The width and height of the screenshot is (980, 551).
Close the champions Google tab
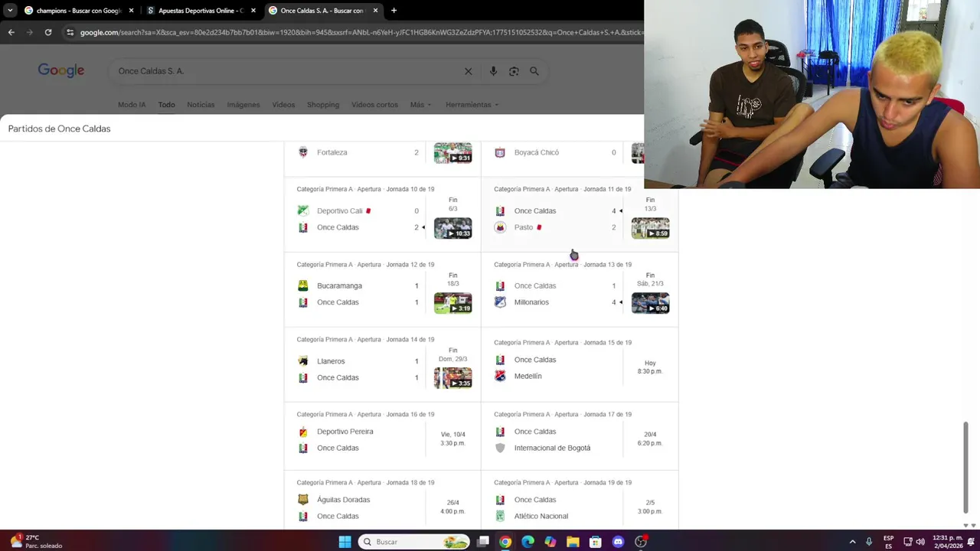point(132,11)
